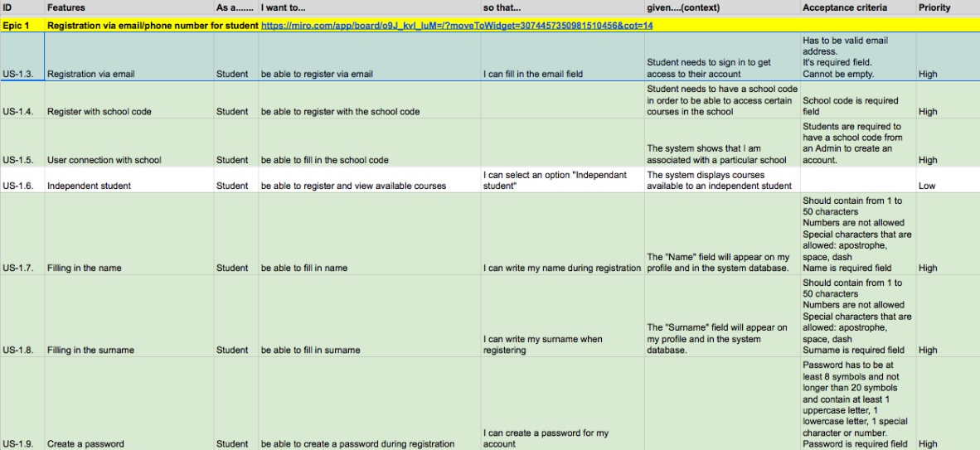Screen dimensions: 980x450
Task: Select the 'Acceptance criteria' column header
Action: click(858, 7)
